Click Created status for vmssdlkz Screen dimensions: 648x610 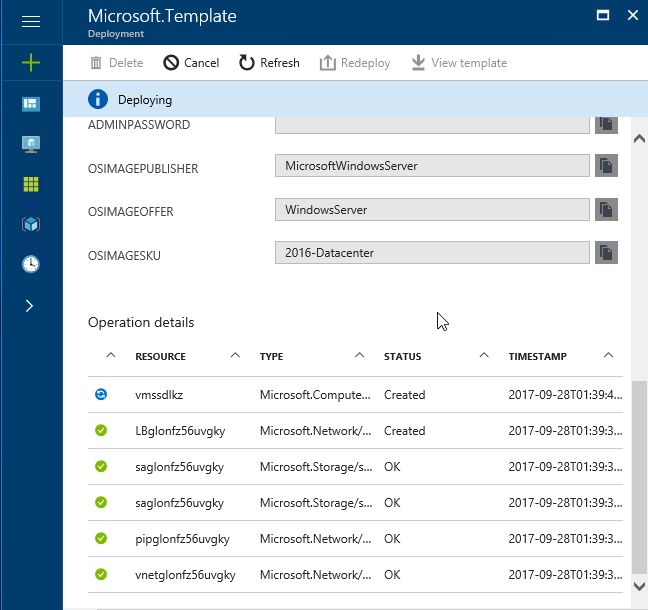click(x=405, y=395)
